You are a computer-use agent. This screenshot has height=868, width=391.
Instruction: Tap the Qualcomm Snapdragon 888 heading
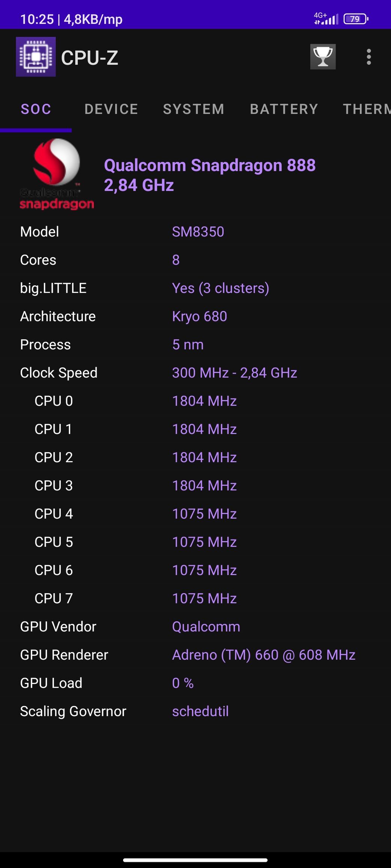pos(210,165)
